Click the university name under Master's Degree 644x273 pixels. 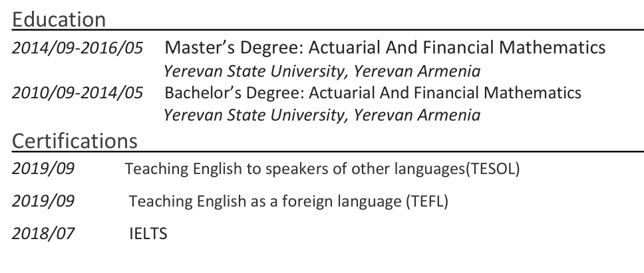pos(322,70)
